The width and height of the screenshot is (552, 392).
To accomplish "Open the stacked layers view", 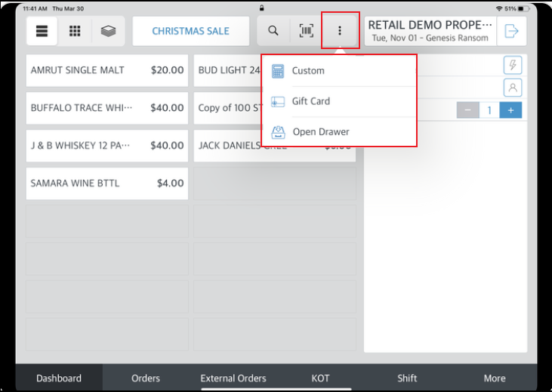I will coord(108,31).
